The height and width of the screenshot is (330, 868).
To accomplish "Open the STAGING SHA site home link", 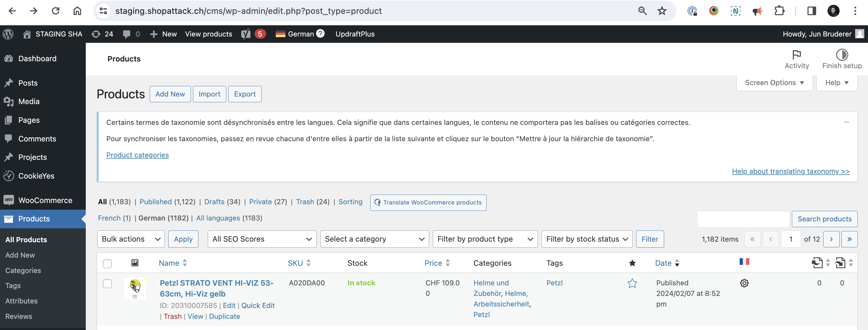I will [x=53, y=34].
